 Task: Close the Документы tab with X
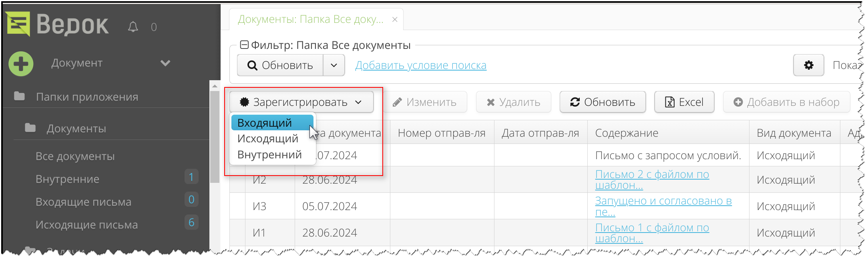tap(395, 19)
